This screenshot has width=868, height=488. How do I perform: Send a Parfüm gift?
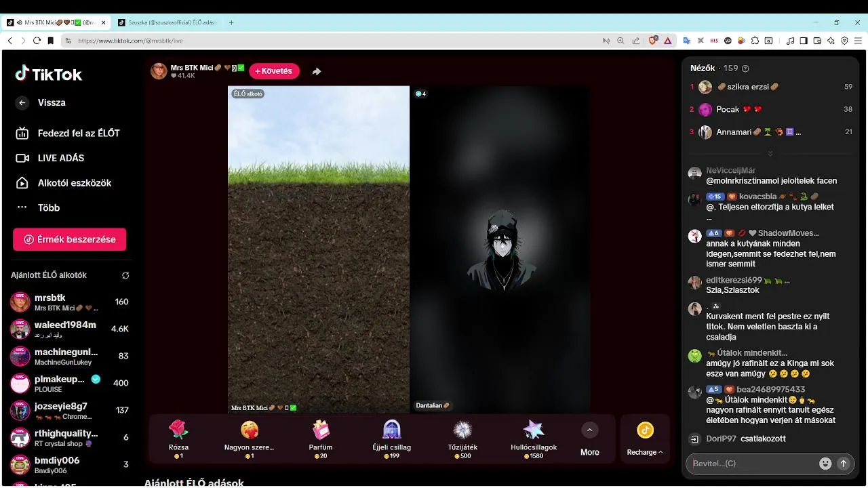321,439
